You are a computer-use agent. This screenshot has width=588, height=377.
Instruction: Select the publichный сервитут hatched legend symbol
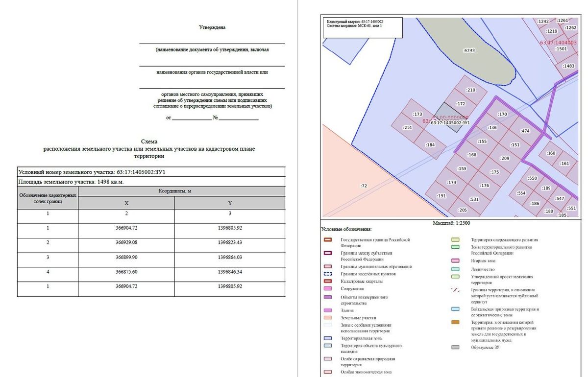point(455,290)
